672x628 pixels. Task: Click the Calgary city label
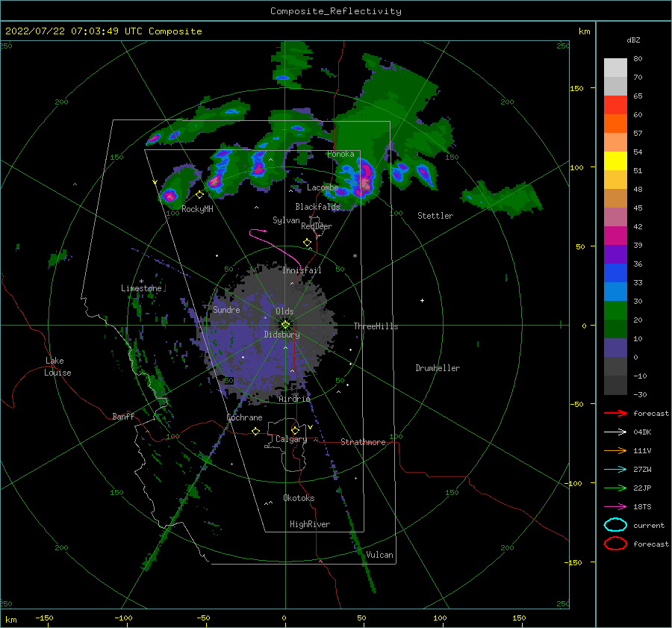click(x=291, y=439)
